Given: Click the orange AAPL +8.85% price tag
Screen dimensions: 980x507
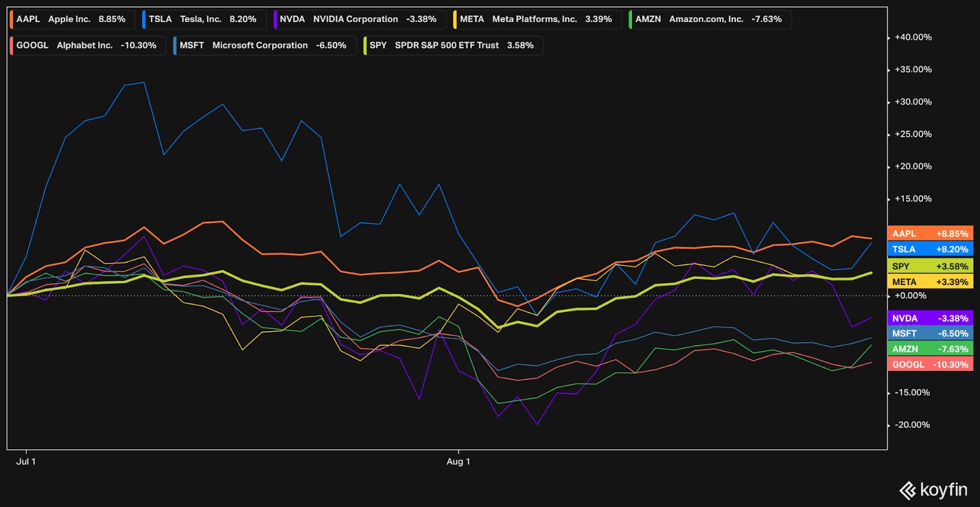Looking at the screenshot, I should coord(930,234).
